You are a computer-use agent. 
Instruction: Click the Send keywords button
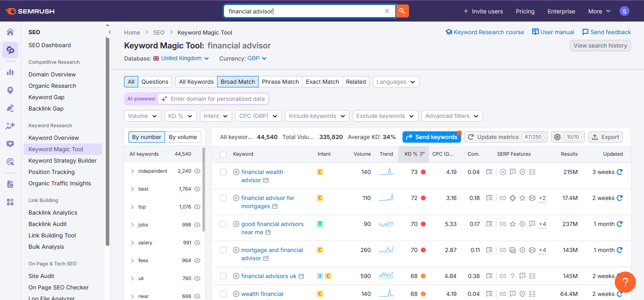pyautogui.click(x=432, y=137)
